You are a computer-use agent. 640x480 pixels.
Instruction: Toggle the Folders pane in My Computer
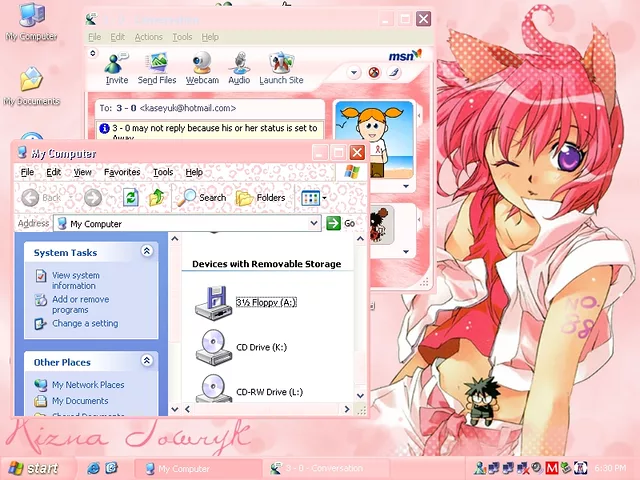[260, 198]
